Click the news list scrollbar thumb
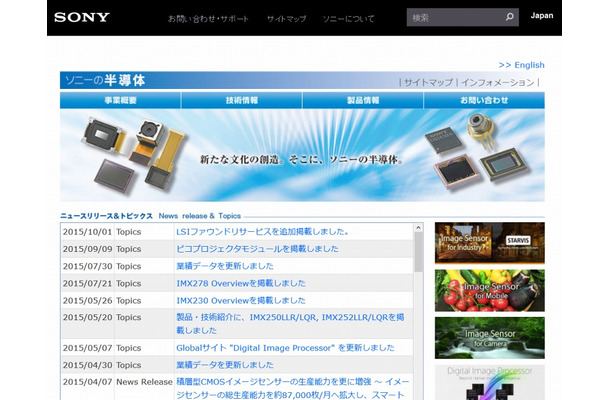The image size is (610, 400). coord(419,252)
